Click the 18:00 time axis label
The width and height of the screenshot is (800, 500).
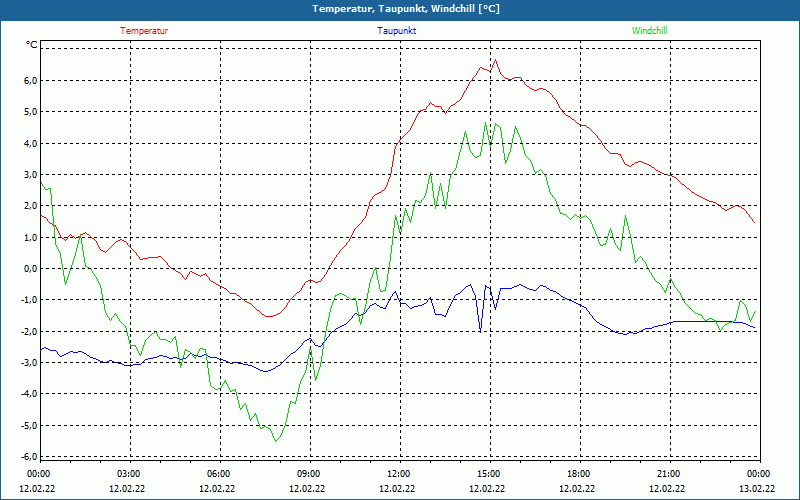tap(578, 474)
